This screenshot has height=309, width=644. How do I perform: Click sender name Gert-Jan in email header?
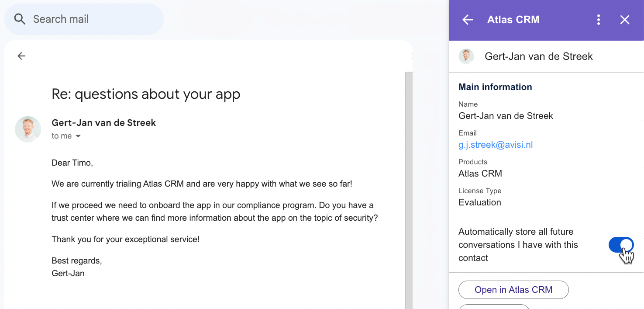[103, 123]
